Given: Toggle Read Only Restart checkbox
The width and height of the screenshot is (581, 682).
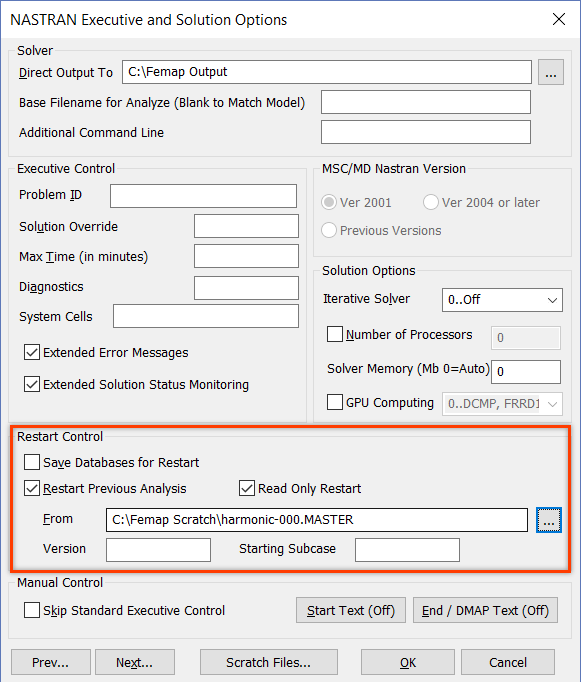Looking at the screenshot, I should [x=247, y=488].
